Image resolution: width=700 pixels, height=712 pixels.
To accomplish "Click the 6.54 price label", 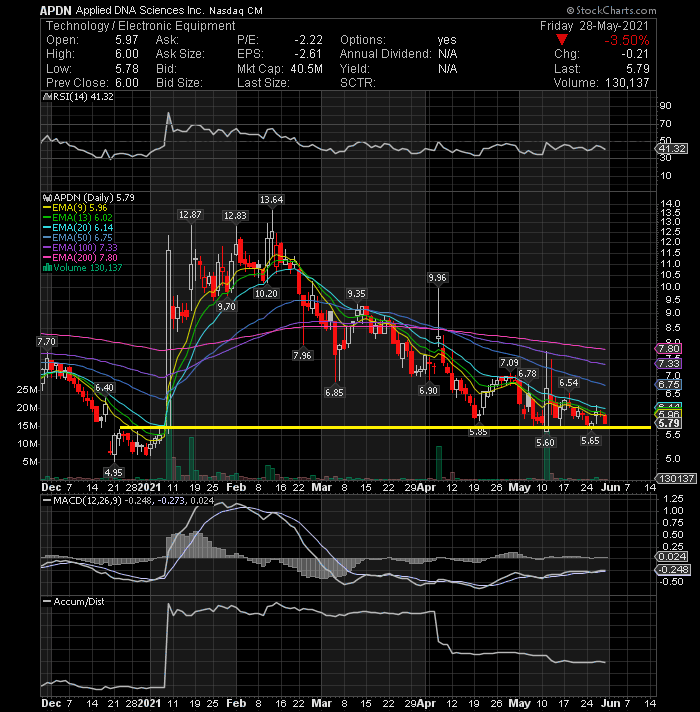I will tap(568, 383).
